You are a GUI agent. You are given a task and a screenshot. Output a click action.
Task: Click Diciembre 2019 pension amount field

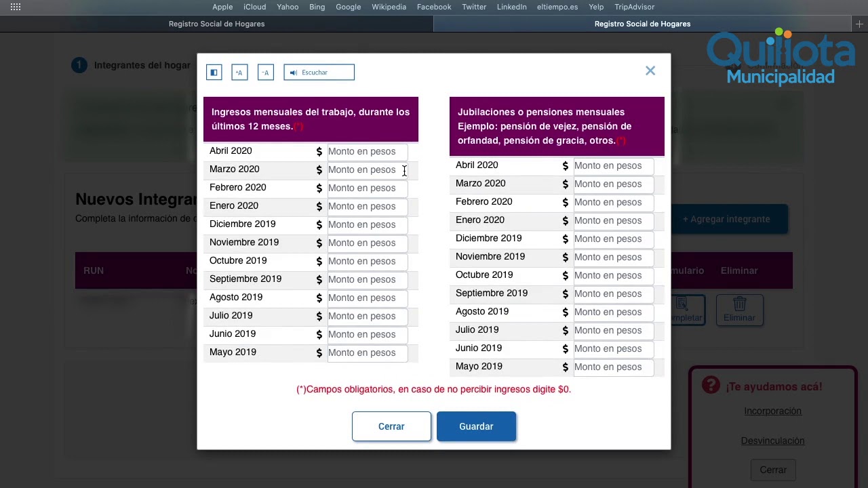[613, 239]
